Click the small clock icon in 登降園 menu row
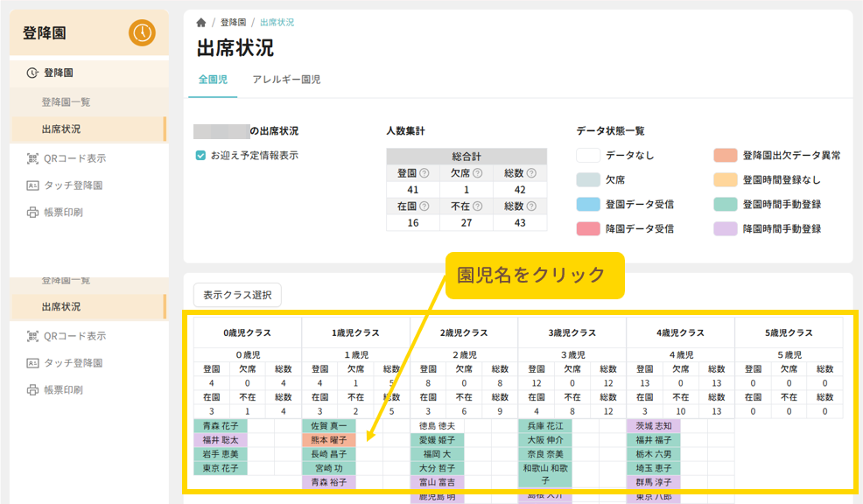863x504 pixels. 32,73
